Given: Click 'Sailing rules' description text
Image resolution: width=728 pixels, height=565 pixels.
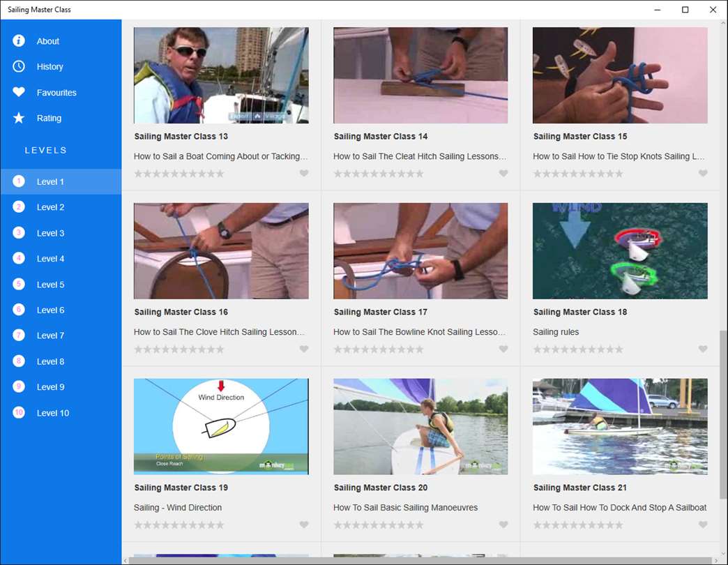Looking at the screenshot, I should (x=556, y=332).
